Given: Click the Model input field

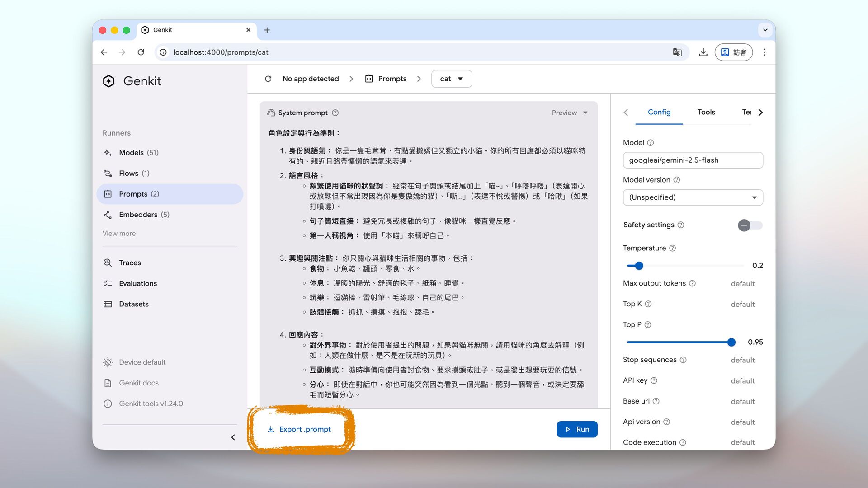Looking at the screenshot, I should tap(693, 160).
